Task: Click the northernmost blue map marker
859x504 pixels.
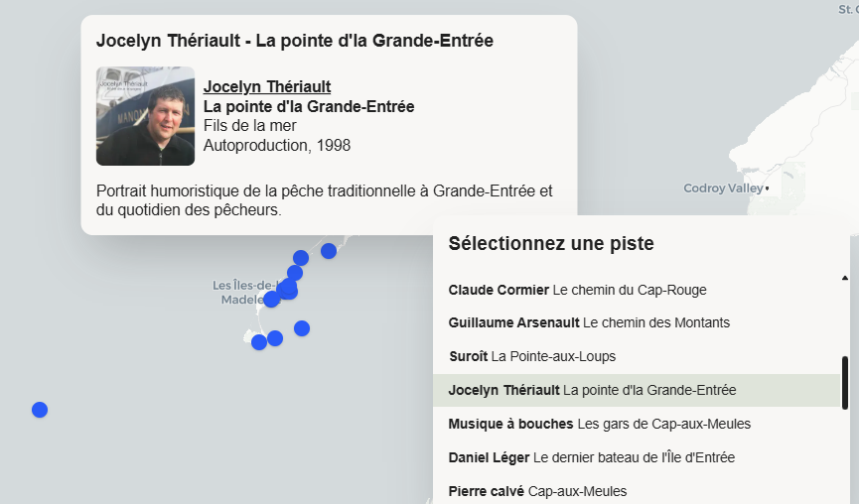Action: [x=329, y=251]
